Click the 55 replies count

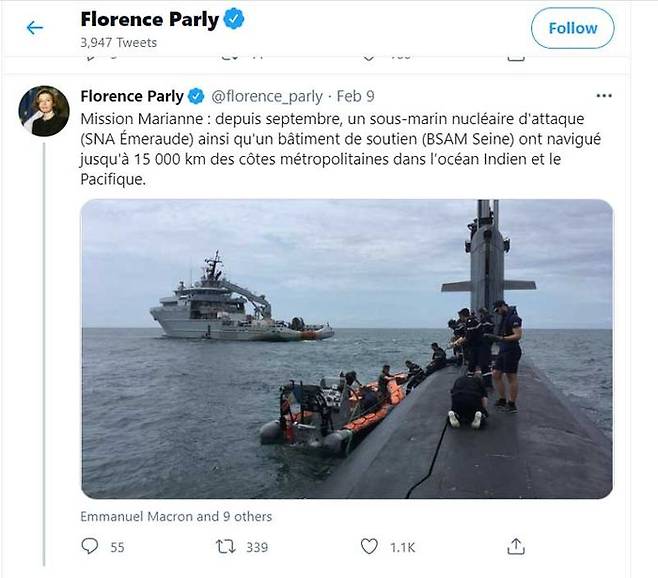(117, 547)
